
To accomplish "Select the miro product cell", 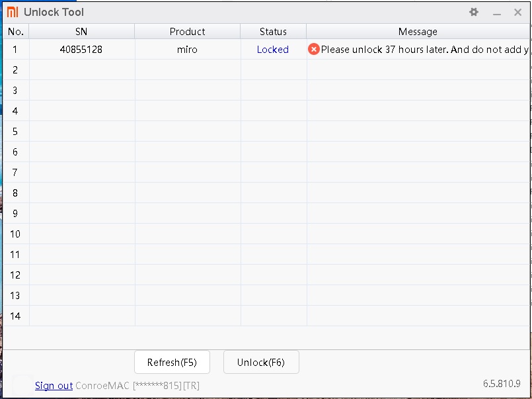I will tap(187, 50).
